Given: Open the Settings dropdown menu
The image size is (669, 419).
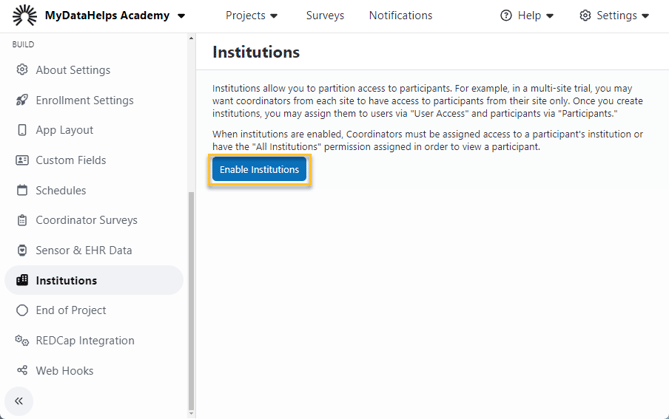Looking at the screenshot, I should coord(614,16).
